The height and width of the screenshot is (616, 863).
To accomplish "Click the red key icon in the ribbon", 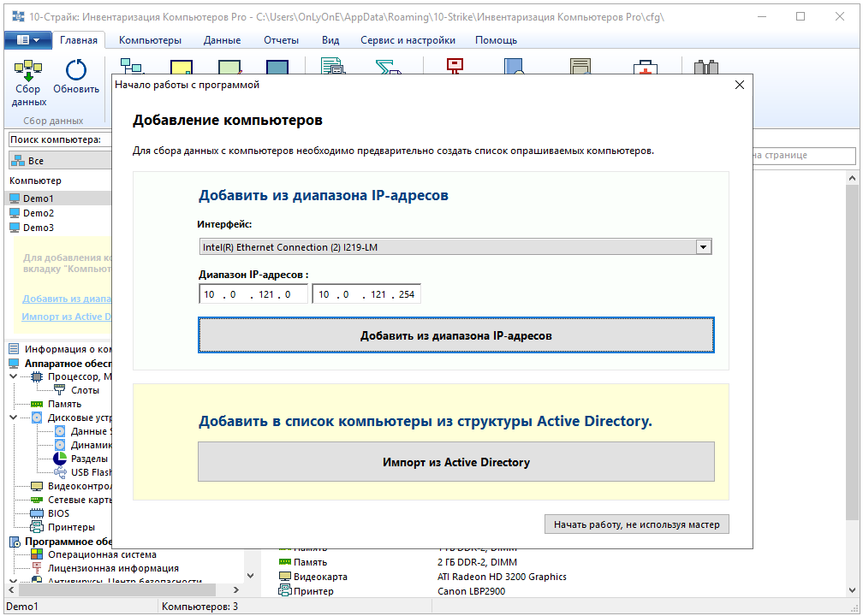I will 455,66.
